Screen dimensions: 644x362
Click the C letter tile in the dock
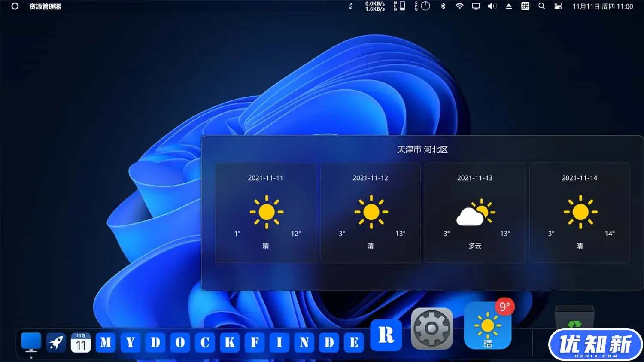click(205, 342)
